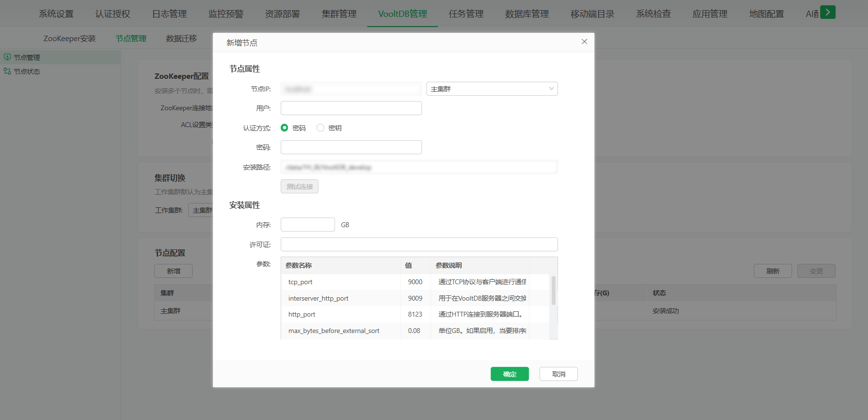Open the 应用管理 menu
The height and width of the screenshot is (420, 868).
pos(710,14)
